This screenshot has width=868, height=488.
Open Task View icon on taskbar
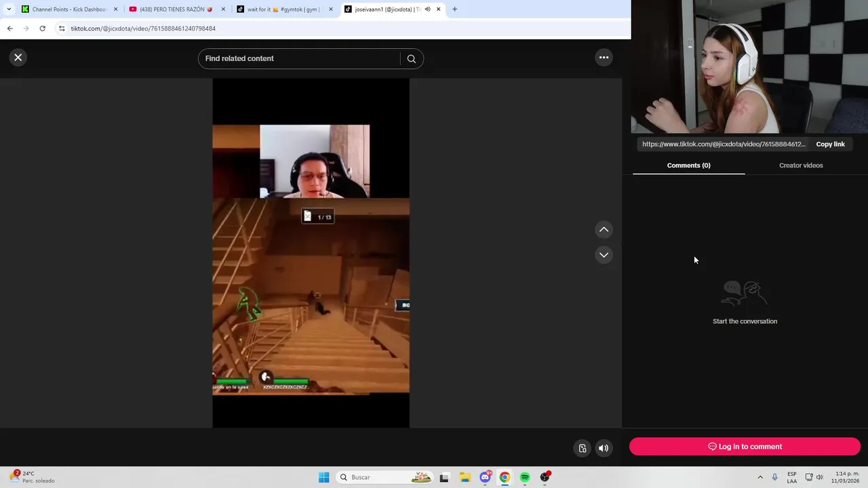(444, 477)
